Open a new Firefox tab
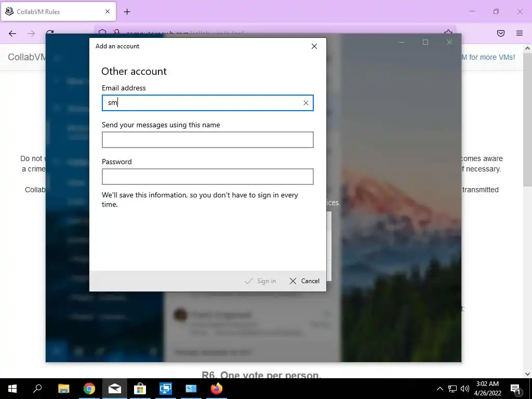532x399 pixels. pyautogui.click(x=127, y=12)
